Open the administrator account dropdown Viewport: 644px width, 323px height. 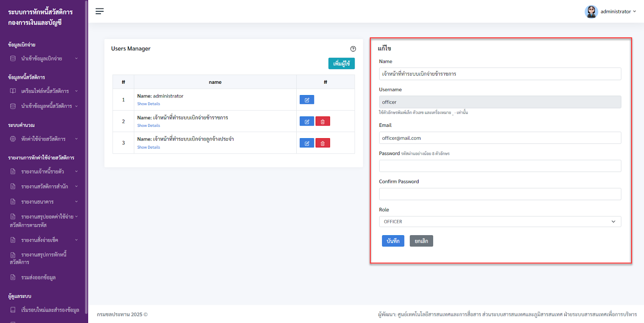611,12
